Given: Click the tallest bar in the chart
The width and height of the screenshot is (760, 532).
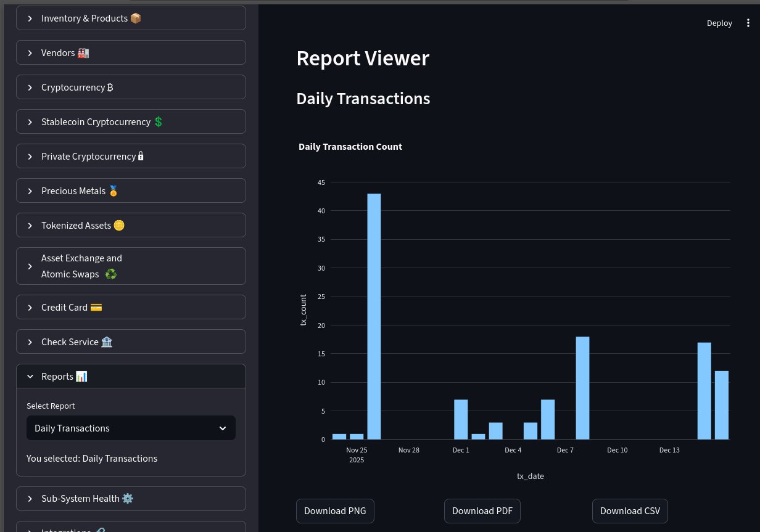Looking at the screenshot, I should point(374,316).
